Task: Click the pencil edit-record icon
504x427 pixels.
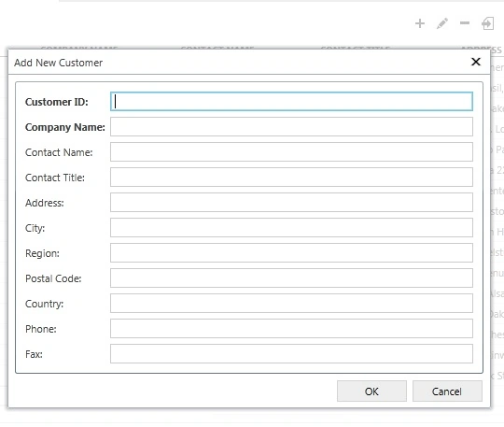Action: point(442,23)
